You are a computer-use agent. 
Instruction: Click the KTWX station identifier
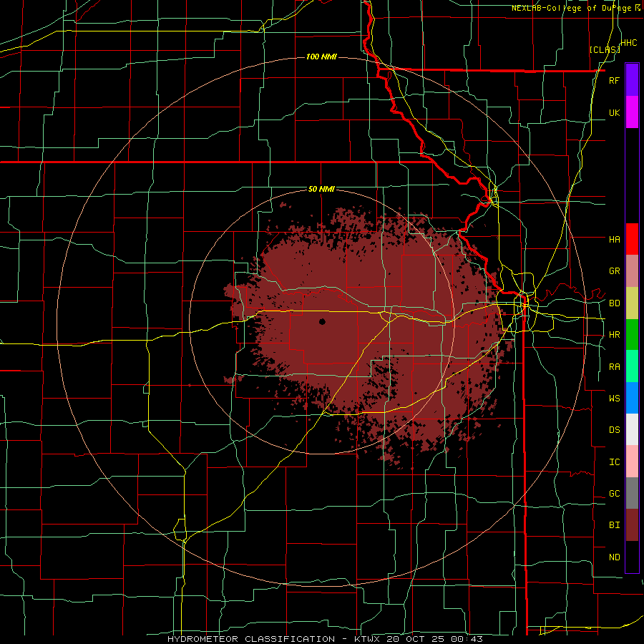[x=368, y=639]
